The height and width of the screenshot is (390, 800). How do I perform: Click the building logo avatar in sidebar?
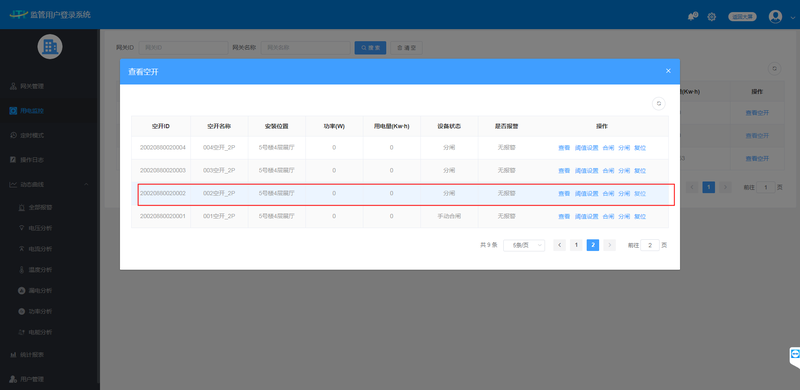tap(49, 47)
